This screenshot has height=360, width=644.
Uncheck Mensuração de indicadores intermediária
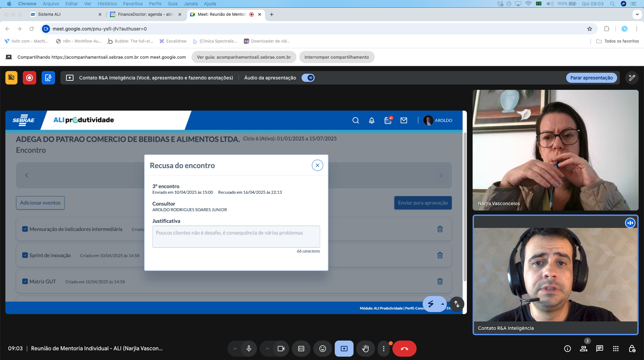25,229
